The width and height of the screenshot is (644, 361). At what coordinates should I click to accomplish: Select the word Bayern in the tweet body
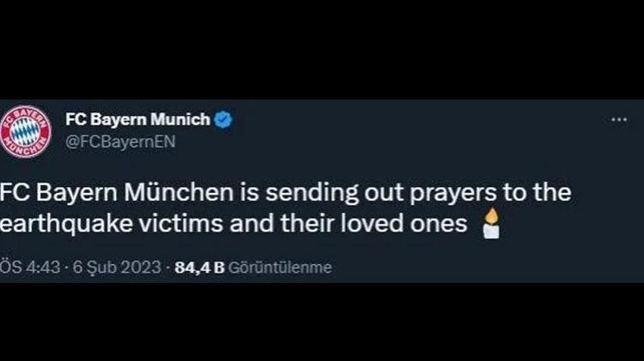click(77, 194)
